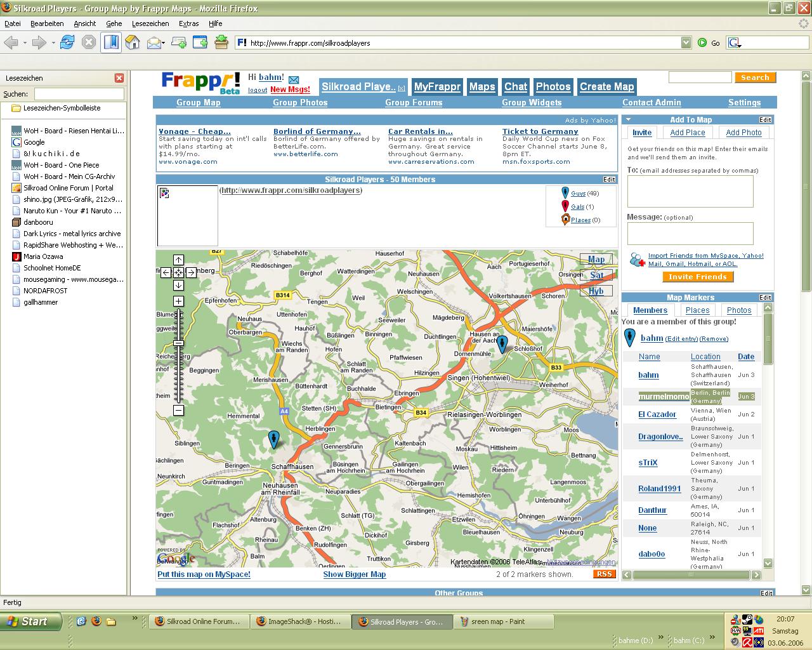Click the member list horizontal scrollbar
812x650 pixels.
click(691, 574)
